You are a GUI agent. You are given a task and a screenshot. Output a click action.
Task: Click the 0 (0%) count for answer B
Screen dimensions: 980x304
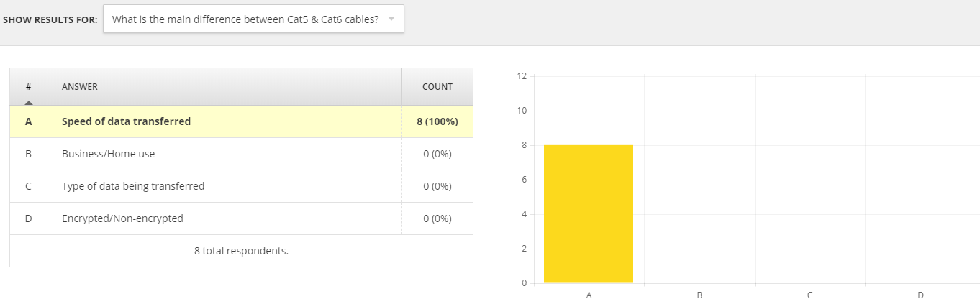tap(437, 154)
